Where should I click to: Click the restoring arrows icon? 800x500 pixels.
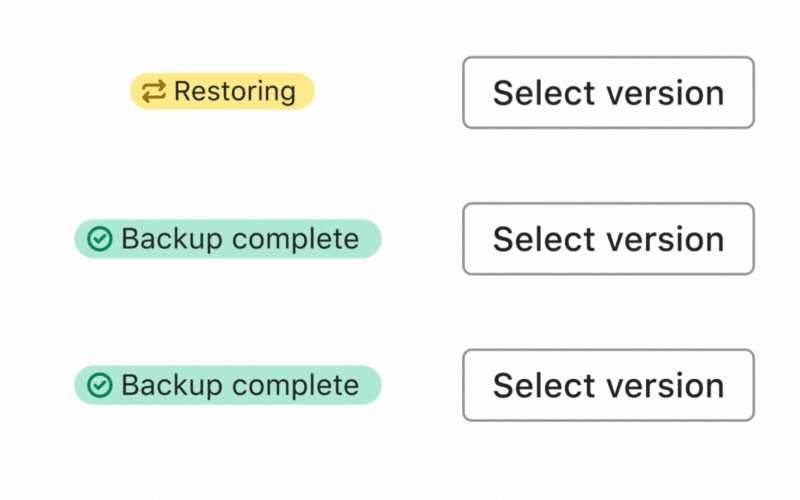[153, 92]
